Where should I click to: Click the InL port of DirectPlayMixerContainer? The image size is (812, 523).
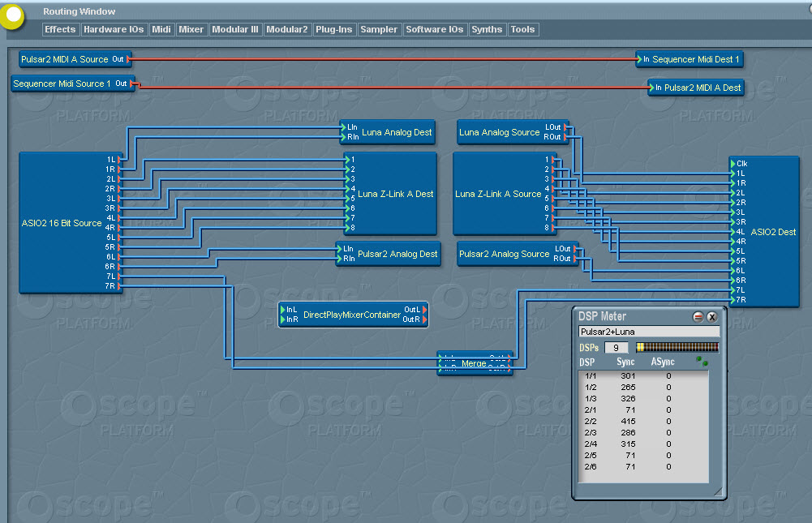[x=283, y=310]
